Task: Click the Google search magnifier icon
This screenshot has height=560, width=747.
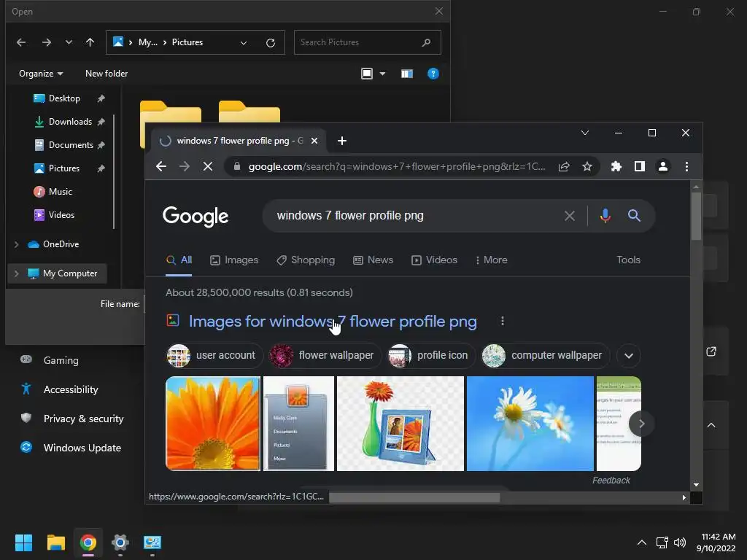Action: click(x=634, y=215)
